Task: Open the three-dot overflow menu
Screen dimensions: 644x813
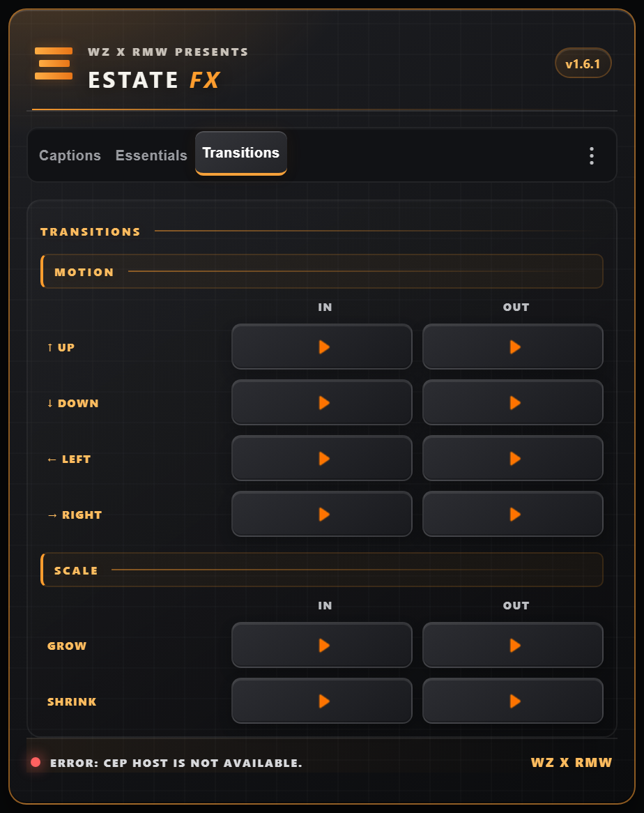Action: click(591, 155)
